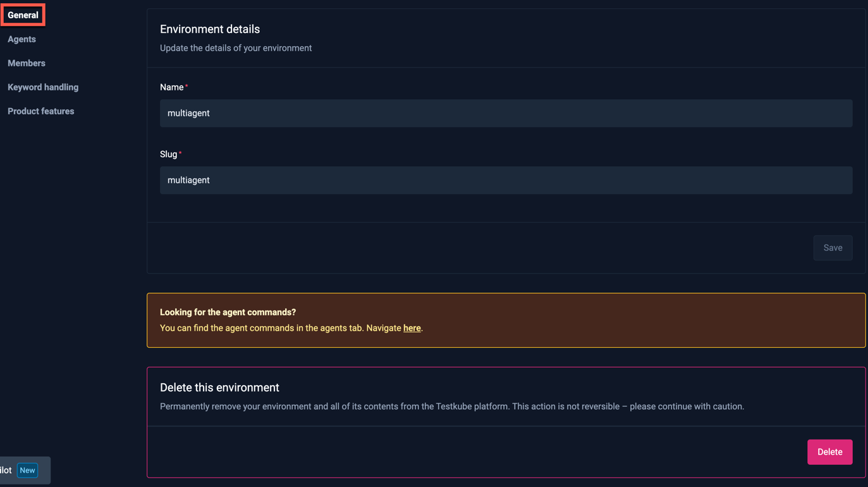
Task: Click the agent commands warning banner
Action: [506, 319]
